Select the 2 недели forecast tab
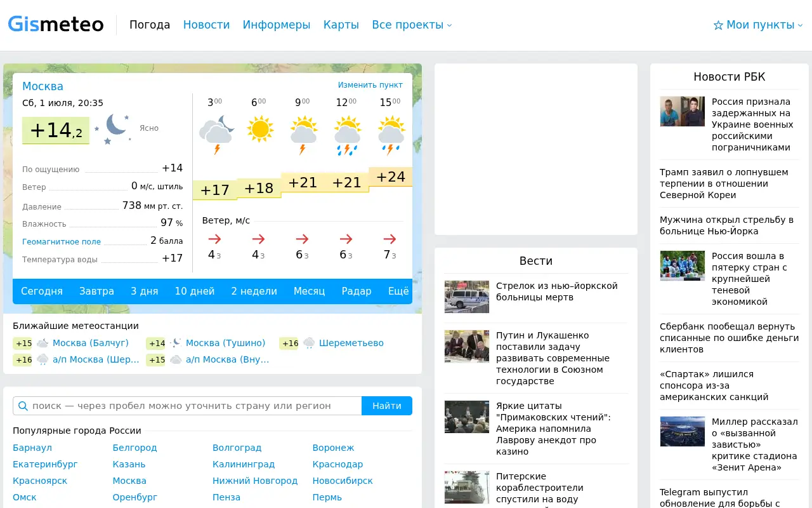The height and width of the screenshot is (508, 812). point(254,291)
